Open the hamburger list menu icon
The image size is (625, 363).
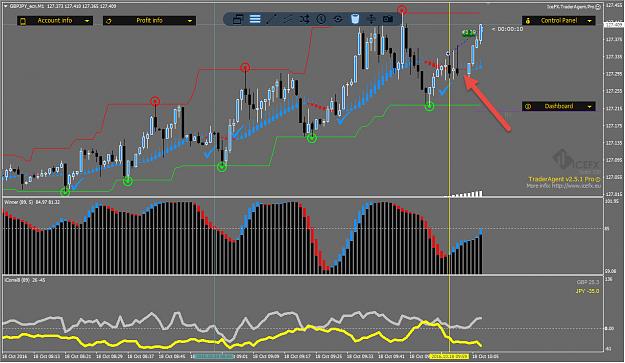255,19
